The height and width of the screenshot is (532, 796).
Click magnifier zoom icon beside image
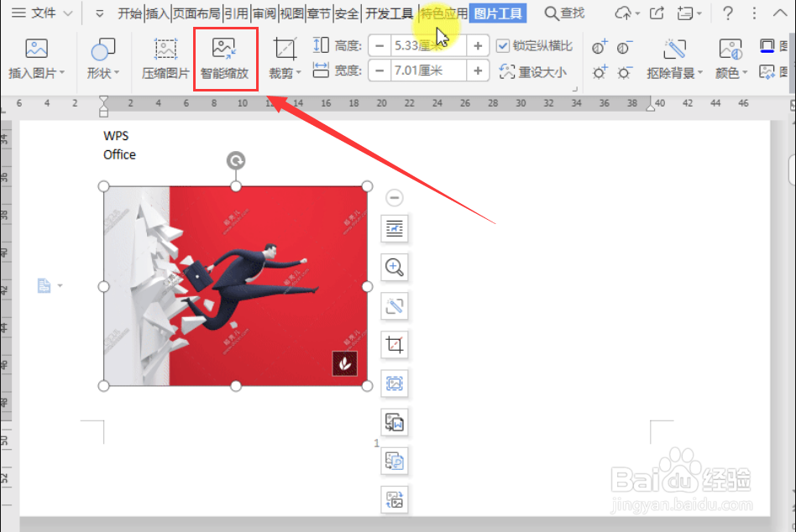[x=395, y=268]
